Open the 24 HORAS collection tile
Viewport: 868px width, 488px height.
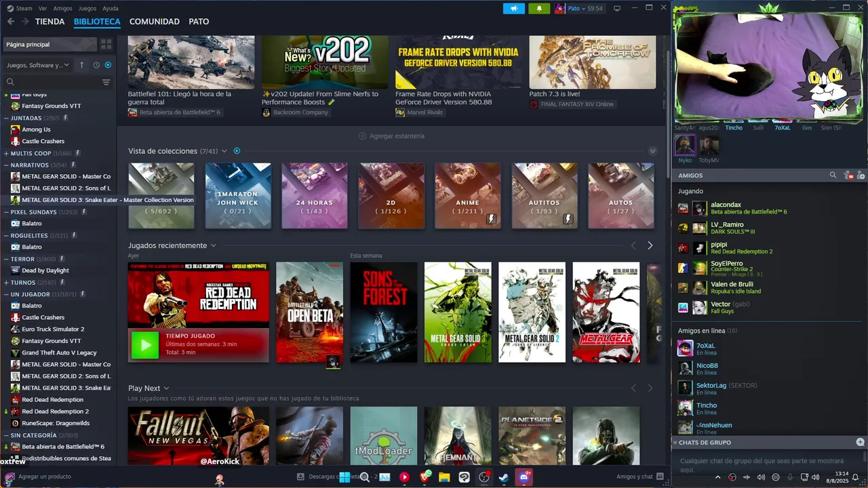click(315, 195)
